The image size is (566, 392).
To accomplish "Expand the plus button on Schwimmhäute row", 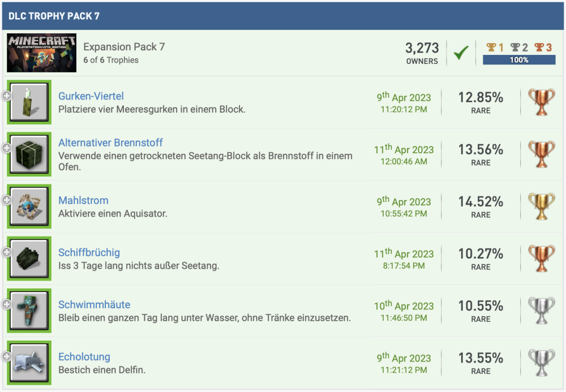I will (x=7, y=304).
